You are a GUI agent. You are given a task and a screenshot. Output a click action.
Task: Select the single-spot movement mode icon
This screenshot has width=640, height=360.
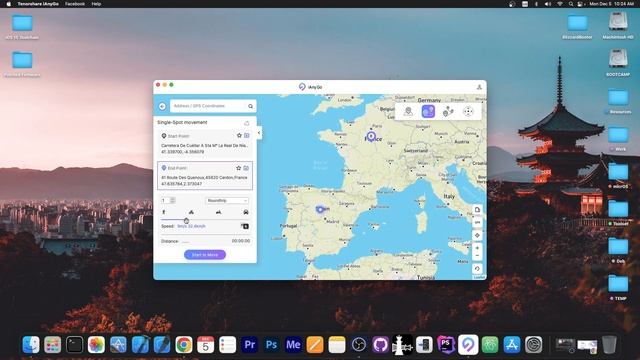click(428, 111)
